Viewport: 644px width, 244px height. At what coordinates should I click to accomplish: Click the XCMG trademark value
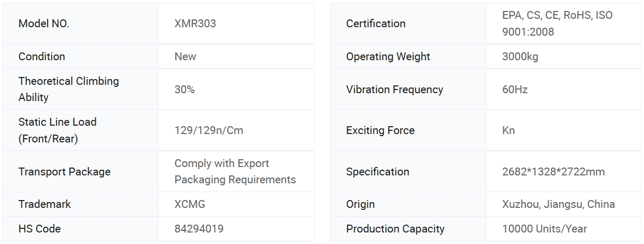pos(190,204)
